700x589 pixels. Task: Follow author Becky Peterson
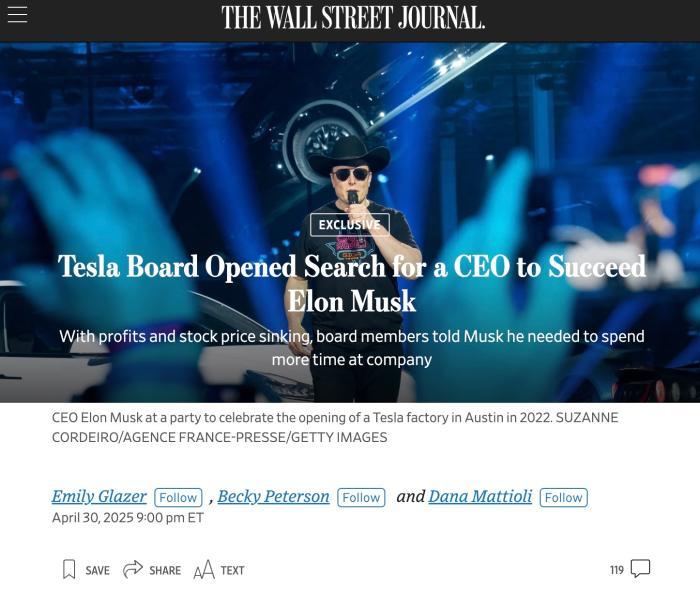361,497
